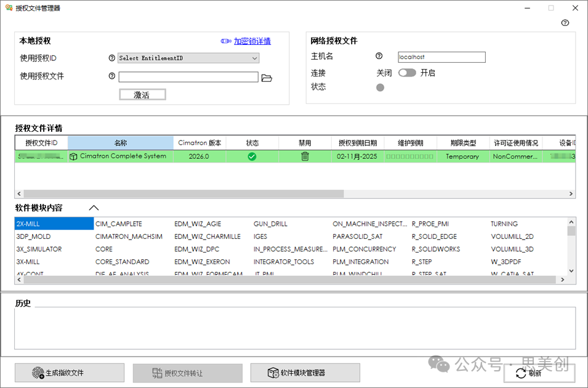Select the IGES module
The image size is (588, 388).
(x=260, y=236)
